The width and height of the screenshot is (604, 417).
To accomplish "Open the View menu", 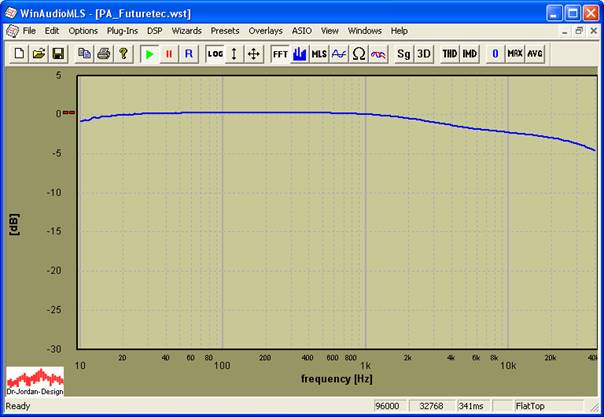I will click(330, 31).
